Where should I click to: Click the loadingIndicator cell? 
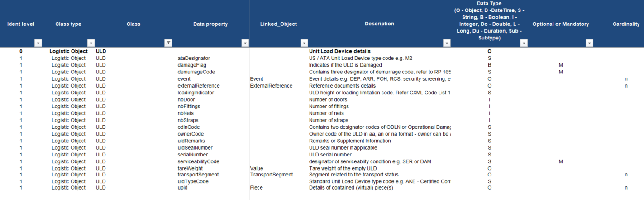point(196,93)
